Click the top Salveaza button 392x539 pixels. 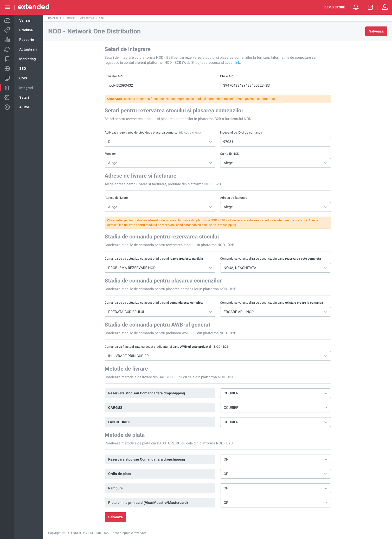[376, 31]
